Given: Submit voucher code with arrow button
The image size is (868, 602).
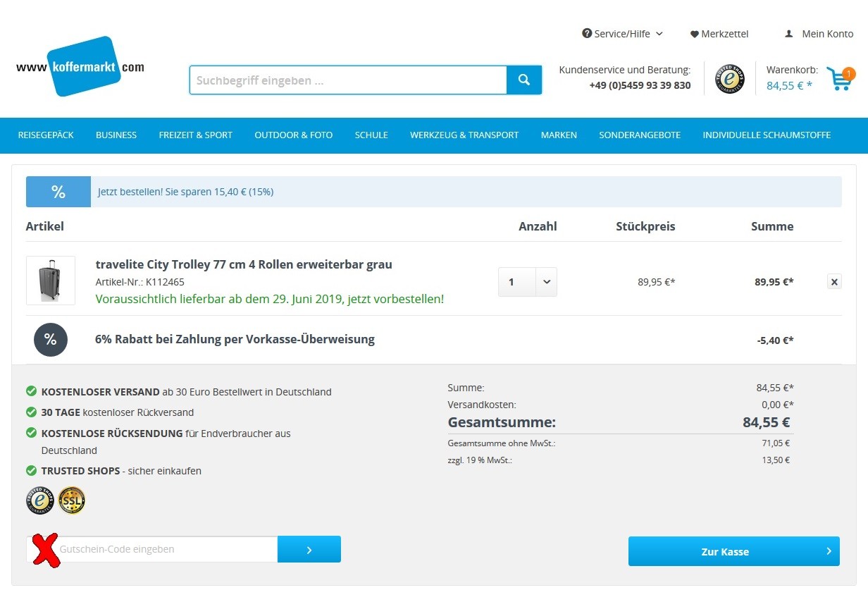Looking at the screenshot, I should 309,549.
